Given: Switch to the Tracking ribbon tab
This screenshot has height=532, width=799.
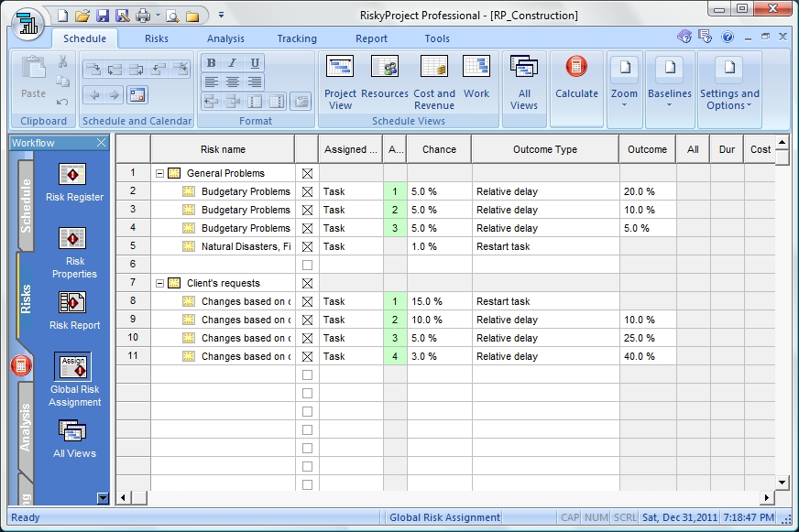Looking at the screenshot, I should 297,38.
